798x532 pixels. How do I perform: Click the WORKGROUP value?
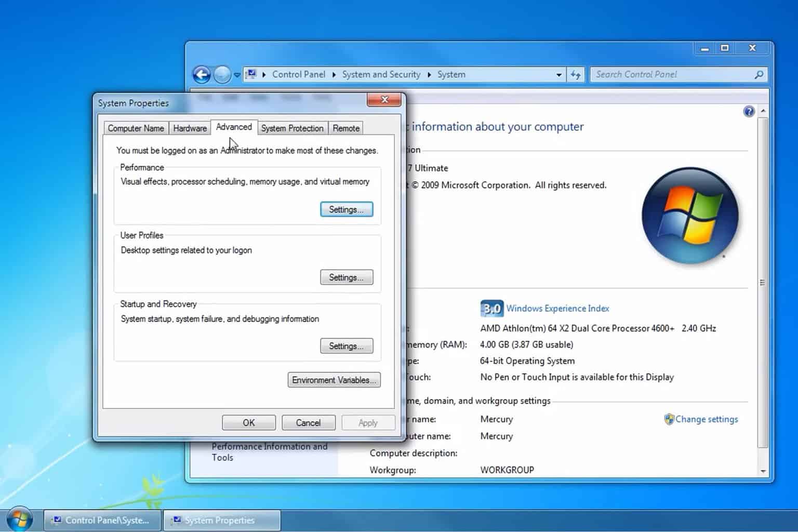coord(507,470)
